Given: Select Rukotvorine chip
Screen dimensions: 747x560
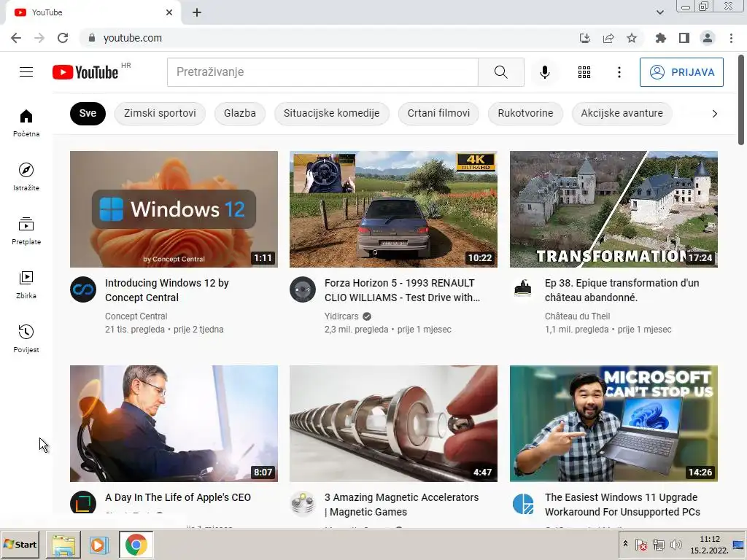Looking at the screenshot, I should 525,113.
